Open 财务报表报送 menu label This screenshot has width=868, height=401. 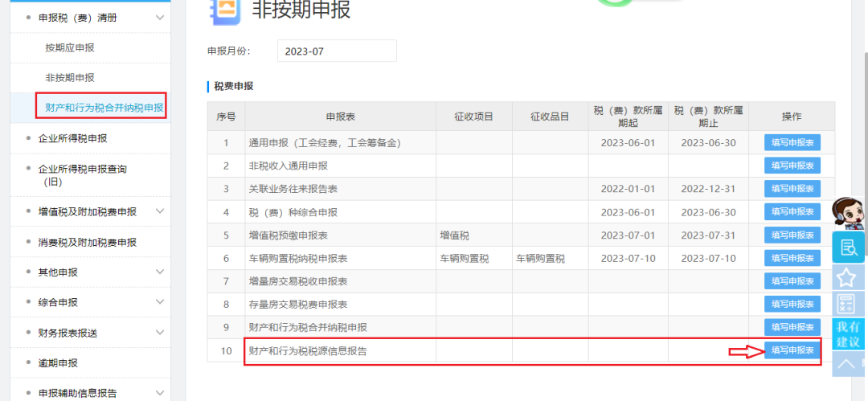click(68, 333)
